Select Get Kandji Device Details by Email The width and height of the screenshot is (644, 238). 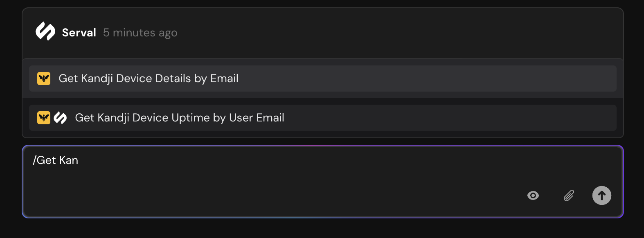click(x=149, y=79)
